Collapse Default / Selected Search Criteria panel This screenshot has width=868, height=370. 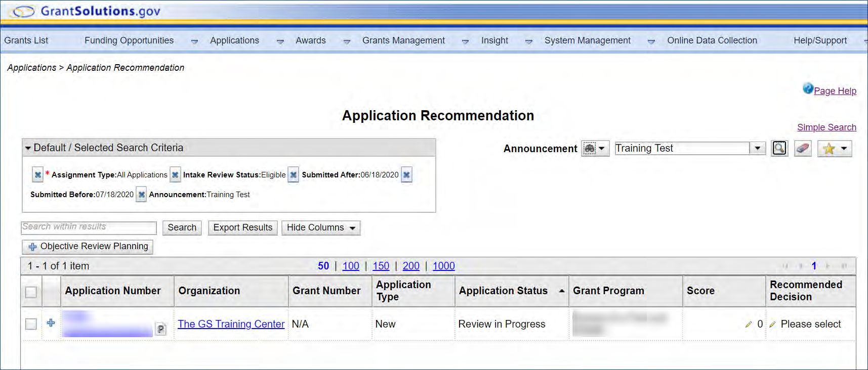pos(28,148)
